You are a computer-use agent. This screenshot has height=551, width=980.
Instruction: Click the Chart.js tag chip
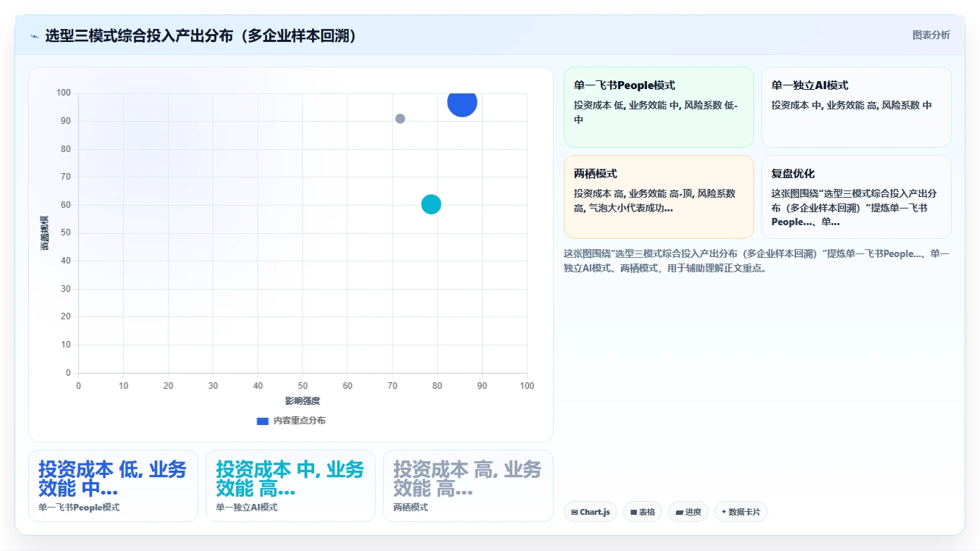(591, 512)
